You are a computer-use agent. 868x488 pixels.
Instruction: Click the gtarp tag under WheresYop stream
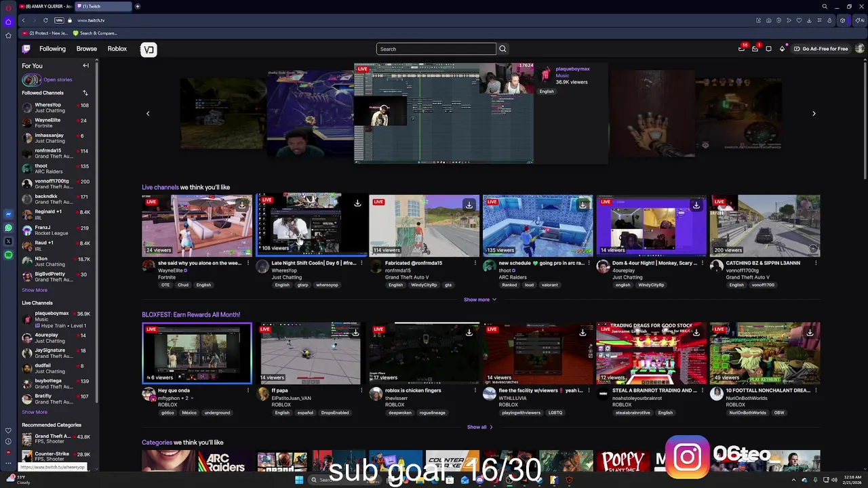pos(302,285)
